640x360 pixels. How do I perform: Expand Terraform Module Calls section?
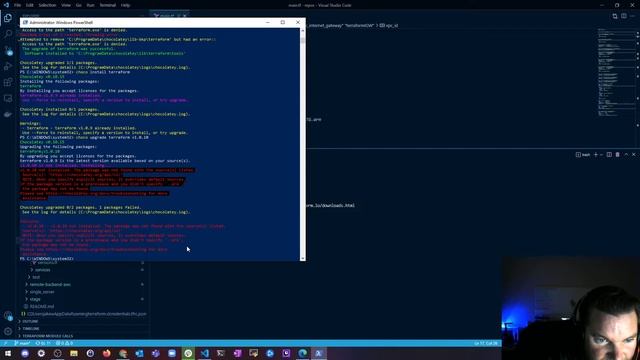coord(48,336)
